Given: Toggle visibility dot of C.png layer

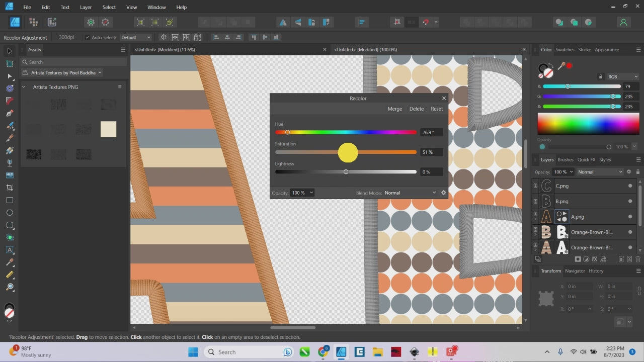Looking at the screenshot, I should coord(630,186).
